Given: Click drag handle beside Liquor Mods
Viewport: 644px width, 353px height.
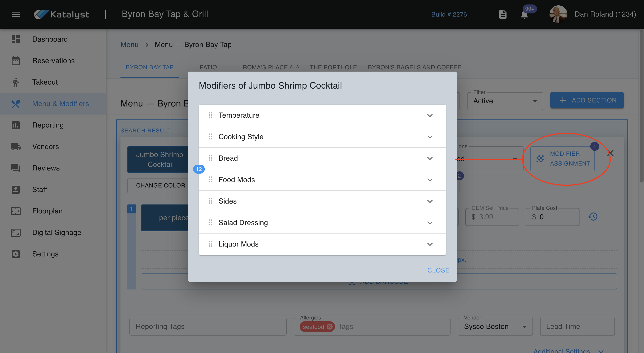Looking at the screenshot, I should (x=210, y=244).
